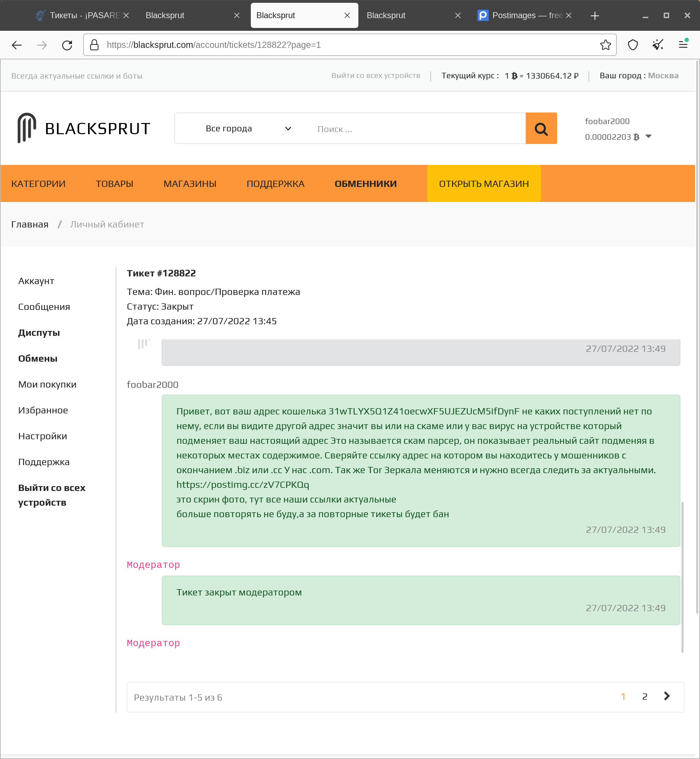Click the ОТКРЫТЬ МАГАЗИН button
The image size is (700, 759).
(x=484, y=184)
